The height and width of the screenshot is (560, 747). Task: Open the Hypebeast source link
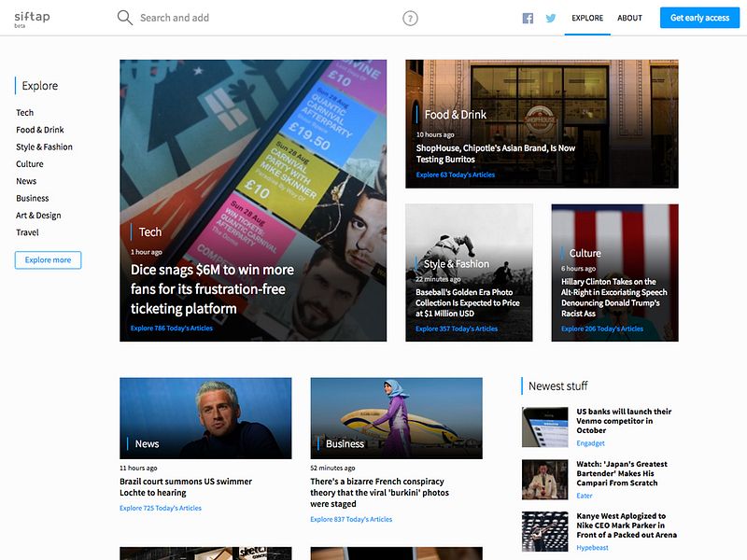[x=592, y=548]
